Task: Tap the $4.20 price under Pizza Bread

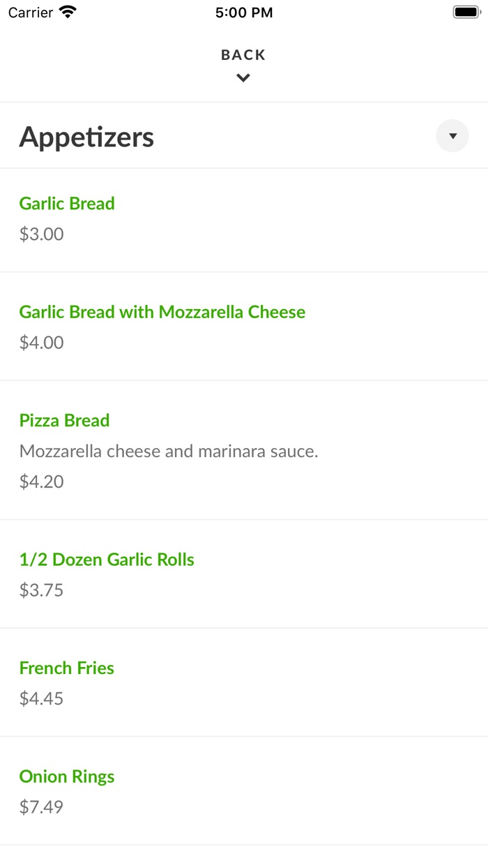Action: [41, 481]
